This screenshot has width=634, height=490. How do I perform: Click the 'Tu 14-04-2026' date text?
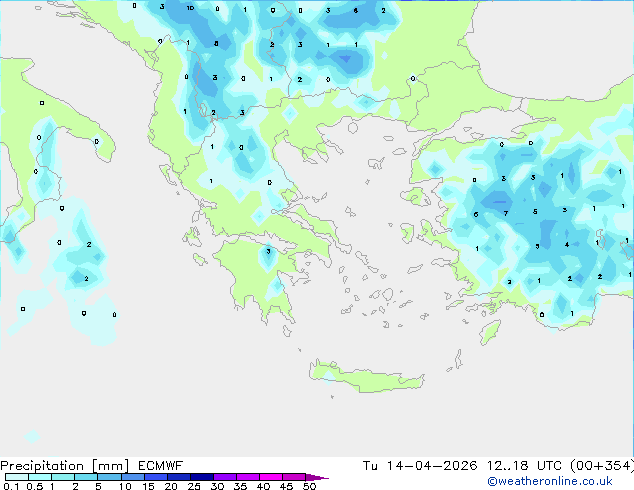pos(420,466)
